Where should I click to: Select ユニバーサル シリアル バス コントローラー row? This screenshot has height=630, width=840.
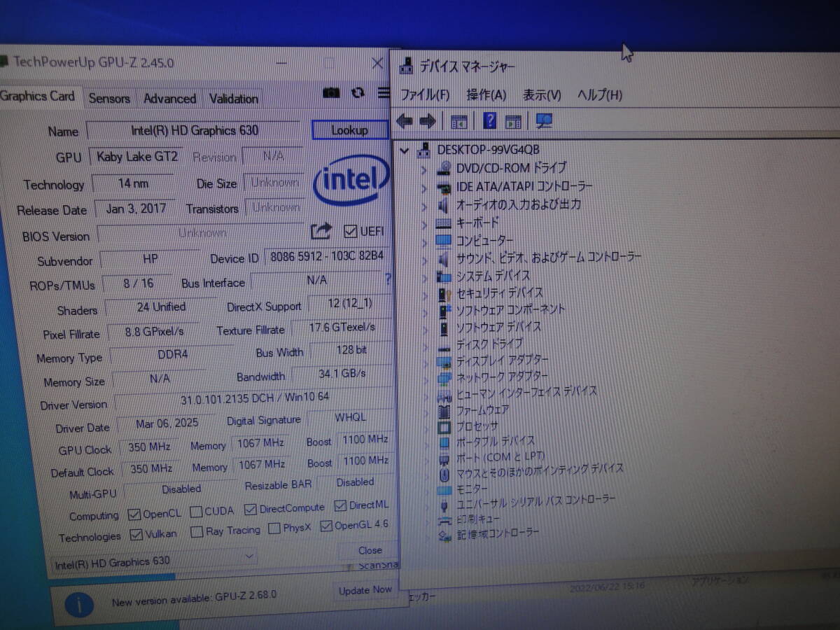pos(535,500)
